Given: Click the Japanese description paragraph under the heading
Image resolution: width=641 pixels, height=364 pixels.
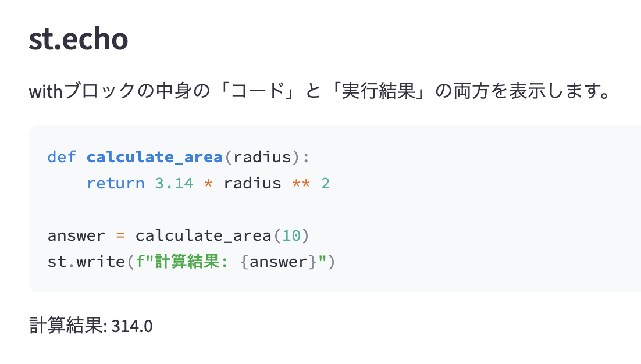Looking at the screenshot, I should point(319,91).
